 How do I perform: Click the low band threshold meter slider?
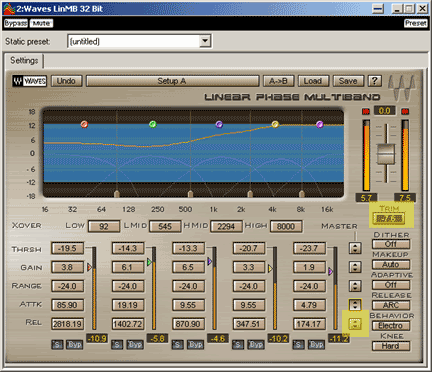[x=94, y=289]
